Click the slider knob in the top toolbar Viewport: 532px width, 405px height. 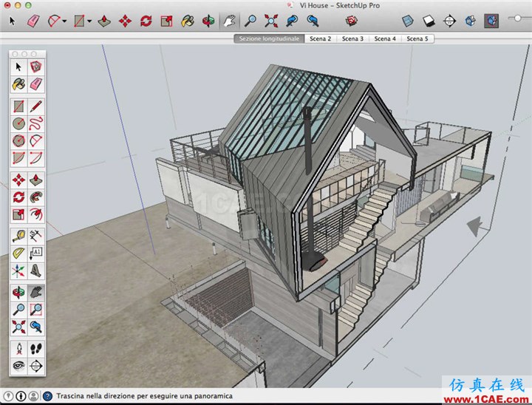517,18
